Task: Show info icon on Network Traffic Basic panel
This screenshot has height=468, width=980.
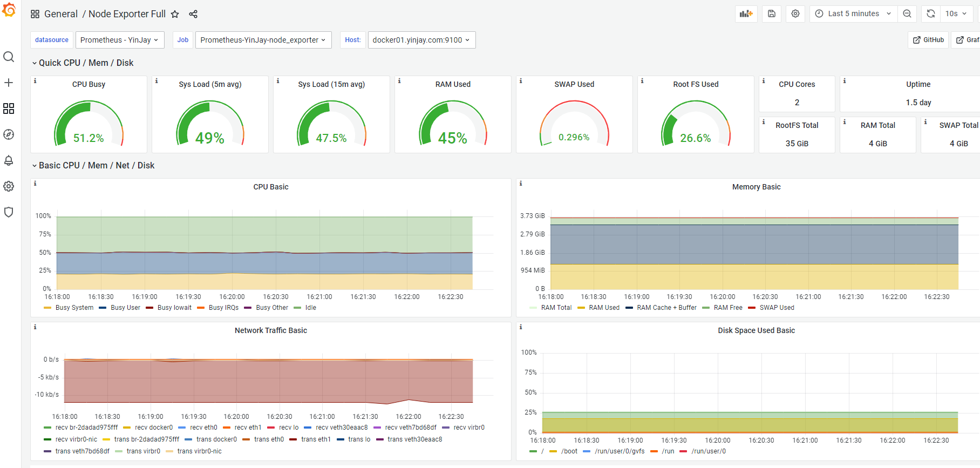Action: pyautogui.click(x=35, y=327)
